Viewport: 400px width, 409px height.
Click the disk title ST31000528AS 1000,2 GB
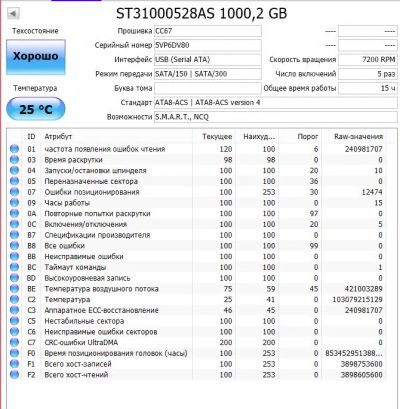tap(201, 14)
